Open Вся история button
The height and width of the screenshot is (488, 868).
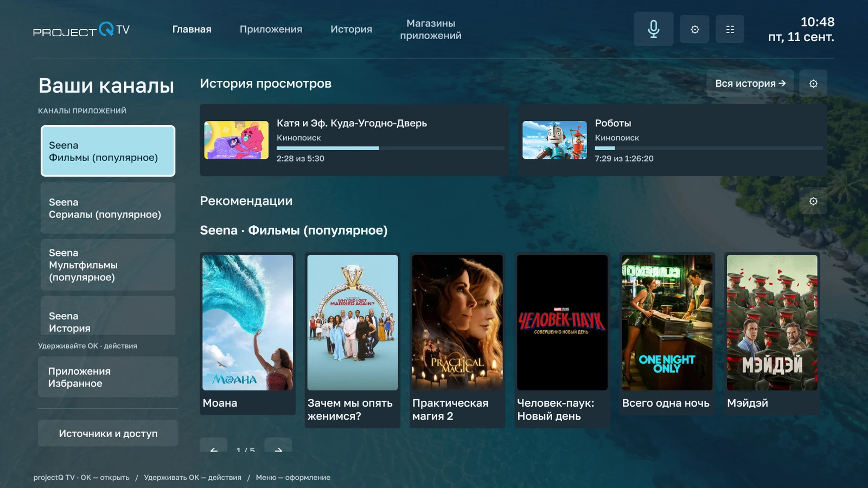(750, 84)
